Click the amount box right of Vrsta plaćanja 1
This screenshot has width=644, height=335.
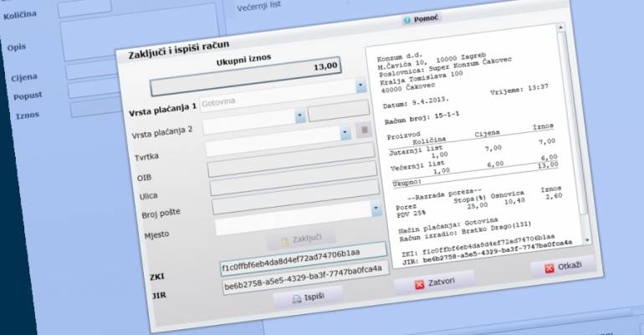(x=338, y=110)
